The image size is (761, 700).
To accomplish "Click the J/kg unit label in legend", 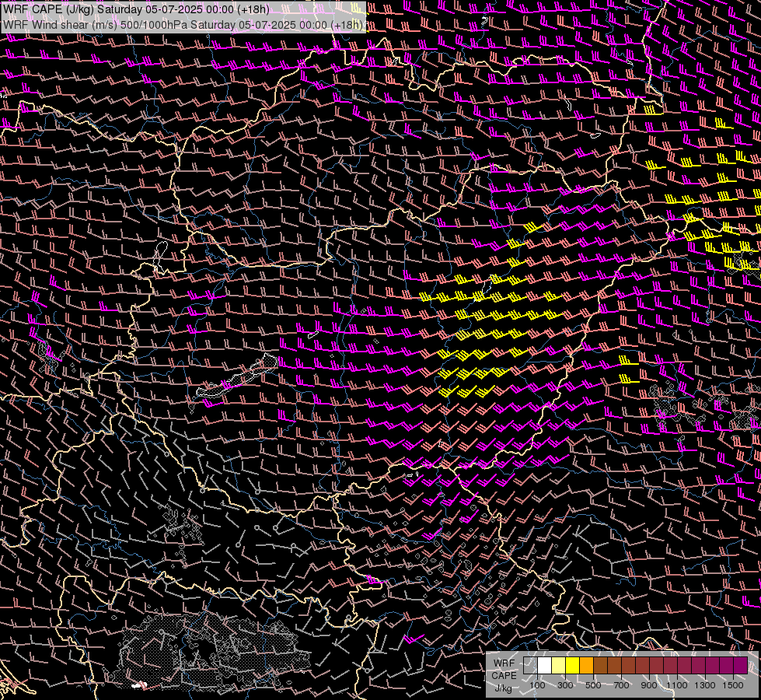I will pos(503,688).
